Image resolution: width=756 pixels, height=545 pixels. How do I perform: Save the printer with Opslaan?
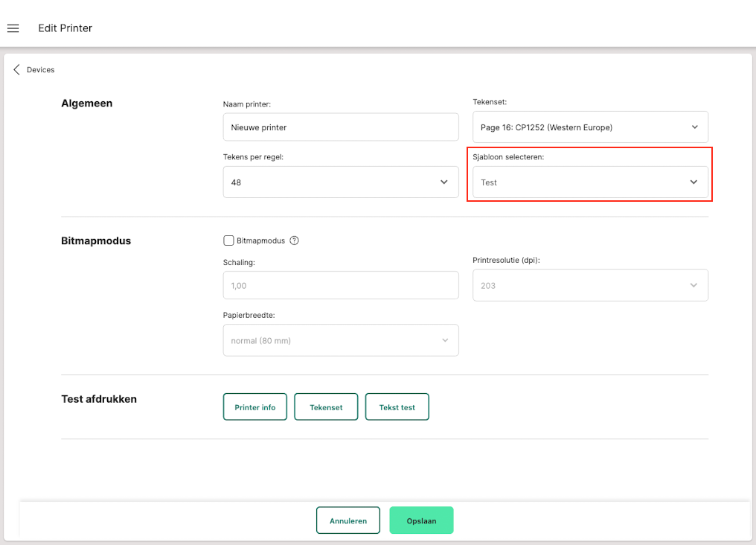421,520
